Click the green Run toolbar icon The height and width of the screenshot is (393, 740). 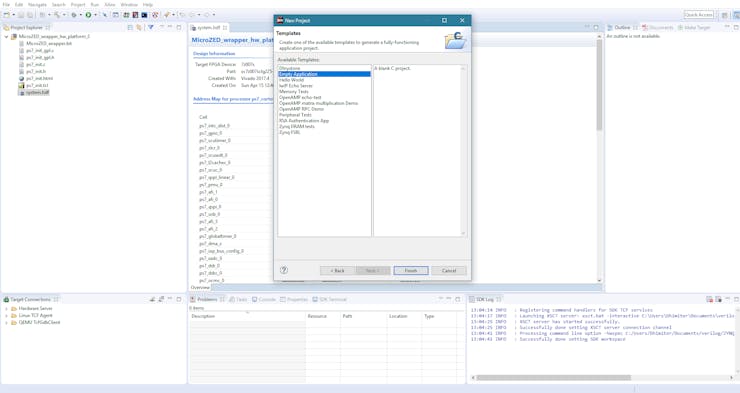88,15
